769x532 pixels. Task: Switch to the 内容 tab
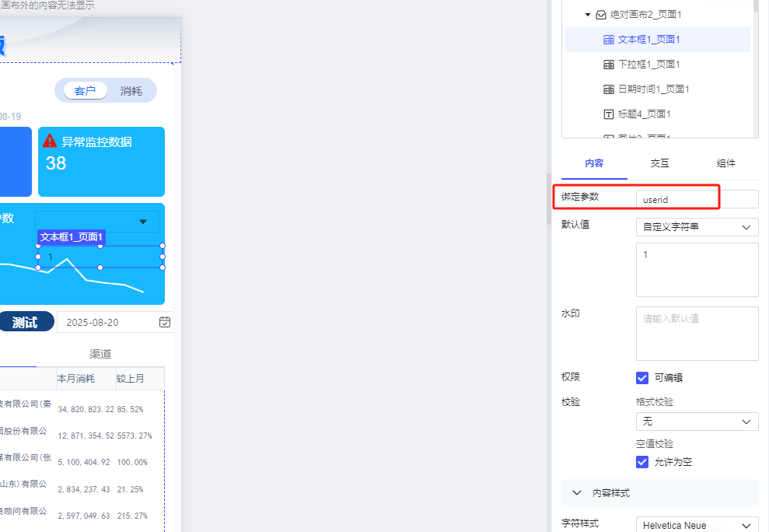[x=594, y=163]
